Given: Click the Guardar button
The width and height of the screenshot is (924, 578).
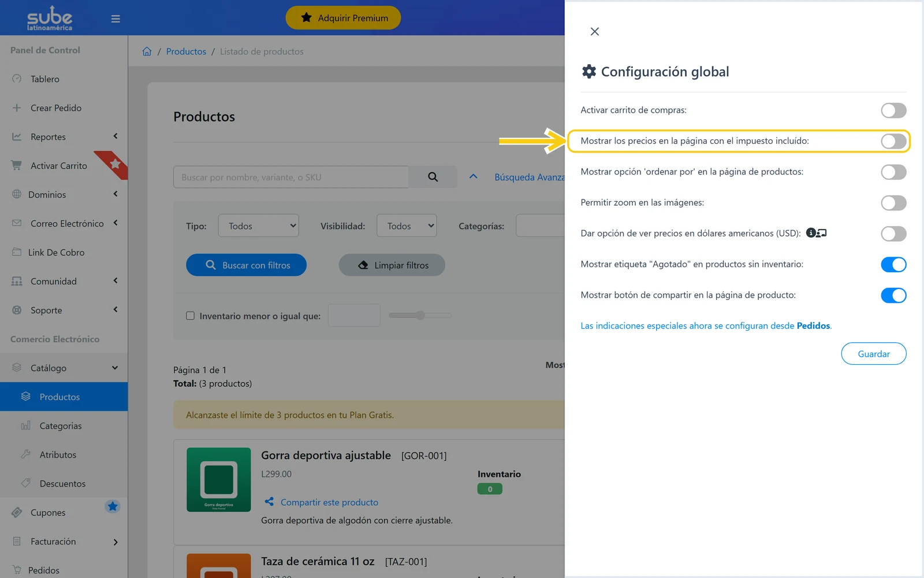Looking at the screenshot, I should [874, 354].
